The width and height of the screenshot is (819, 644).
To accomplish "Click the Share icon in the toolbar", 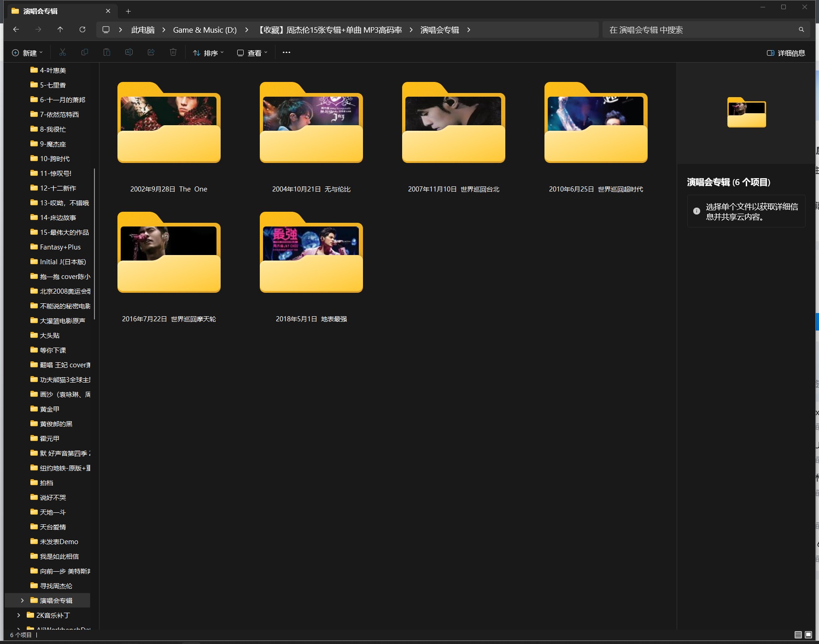I will (151, 52).
